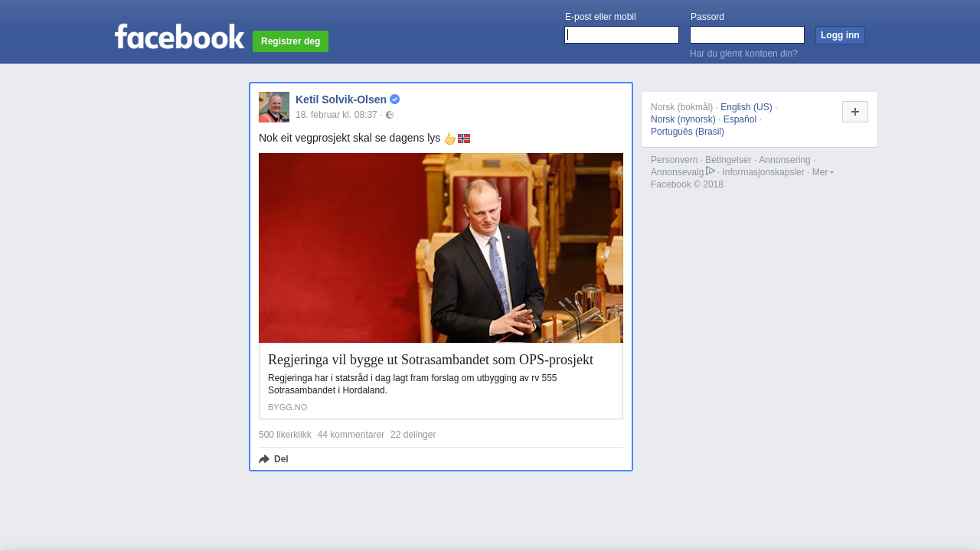Focus the E-post eller mobil field

coord(622,35)
